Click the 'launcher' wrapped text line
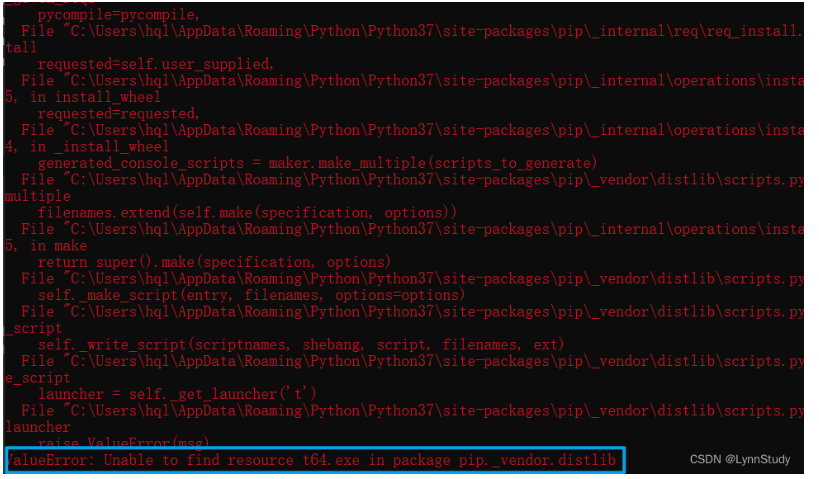 coord(38,427)
